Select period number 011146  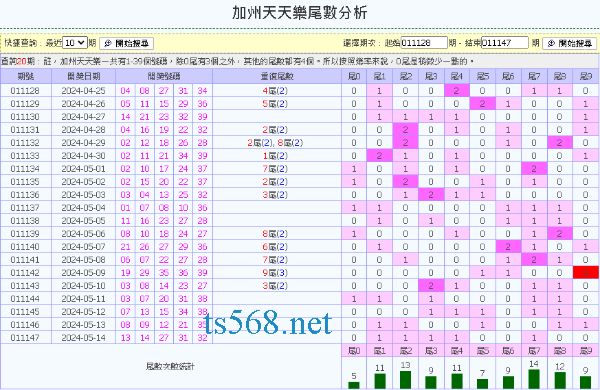25,325
